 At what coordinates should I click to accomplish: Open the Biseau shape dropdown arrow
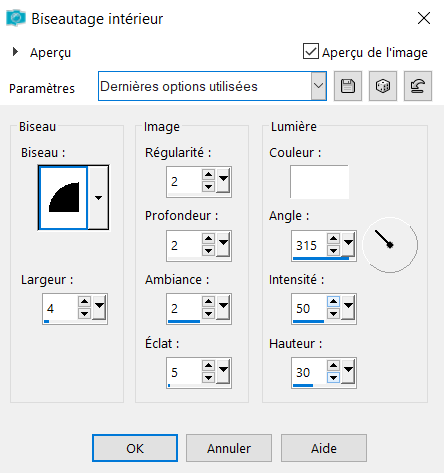pos(98,198)
